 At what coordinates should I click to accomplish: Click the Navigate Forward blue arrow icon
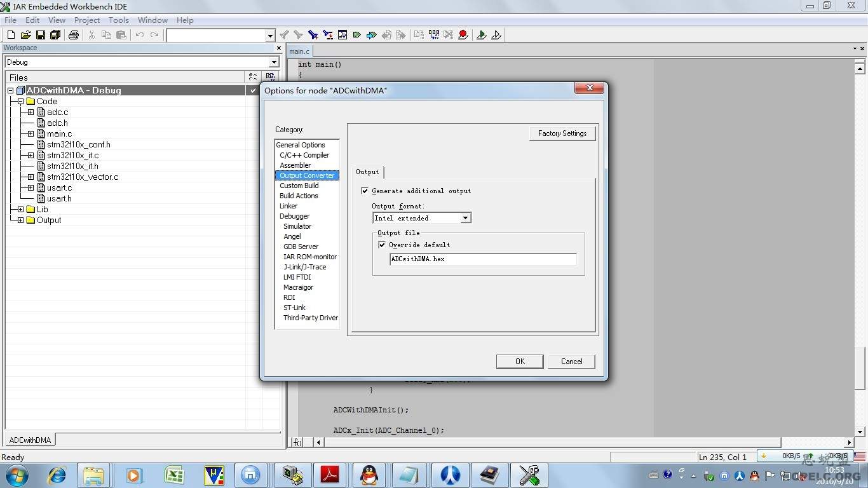tap(372, 35)
